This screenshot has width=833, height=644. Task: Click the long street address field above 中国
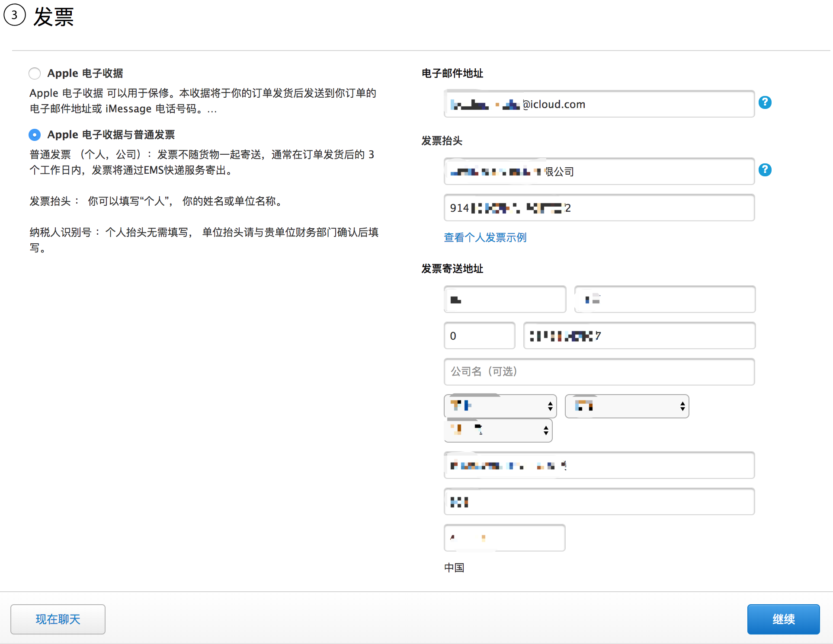[x=599, y=465]
